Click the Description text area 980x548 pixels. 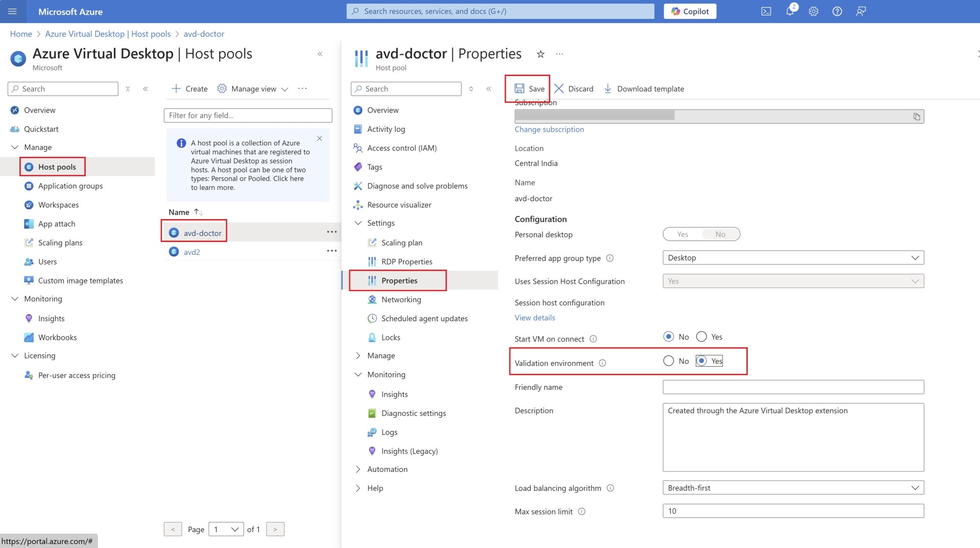[793, 437]
